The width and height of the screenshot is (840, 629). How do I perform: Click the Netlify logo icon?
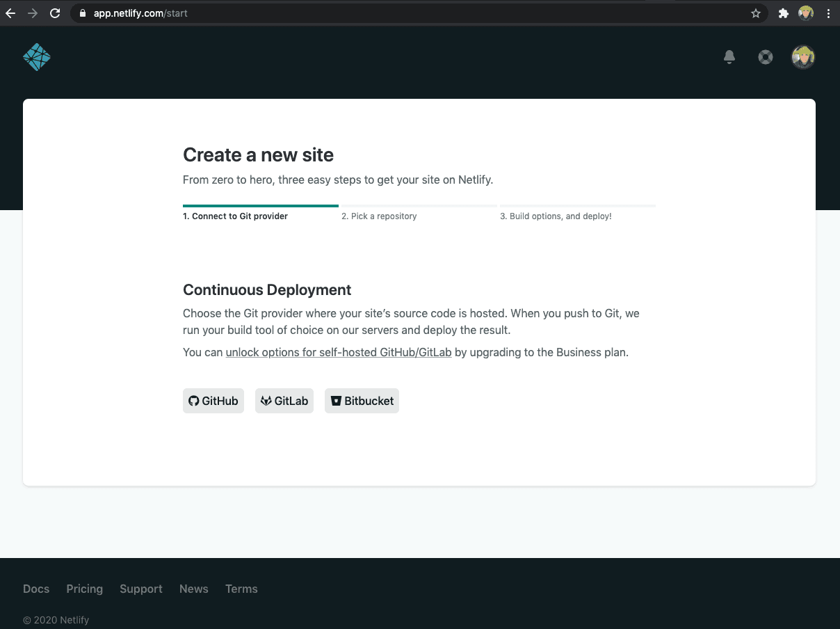coord(37,57)
